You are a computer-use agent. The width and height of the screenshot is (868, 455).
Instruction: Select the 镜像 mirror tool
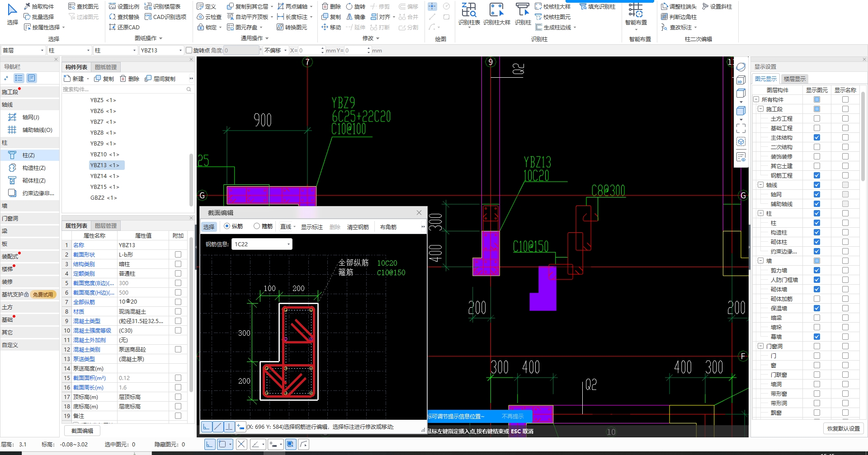point(355,17)
